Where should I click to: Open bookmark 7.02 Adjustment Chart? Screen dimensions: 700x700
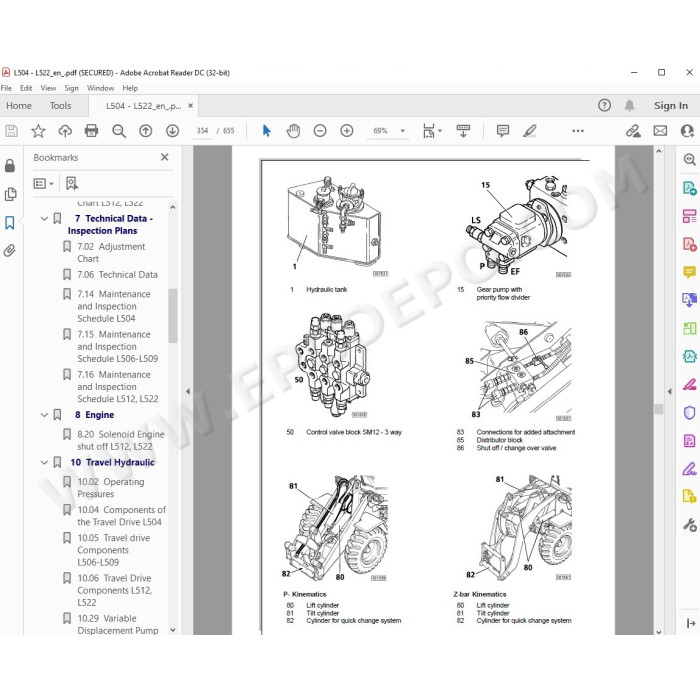click(111, 253)
